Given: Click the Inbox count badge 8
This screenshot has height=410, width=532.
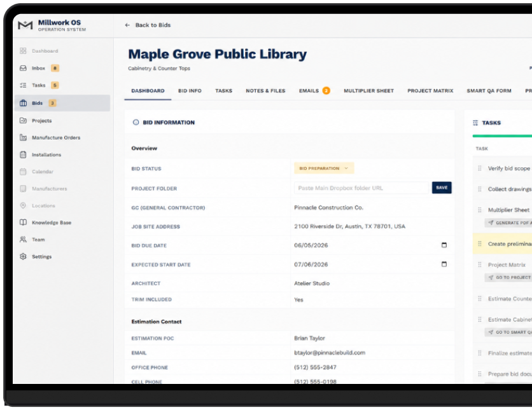Looking at the screenshot, I should (x=55, y=68).
